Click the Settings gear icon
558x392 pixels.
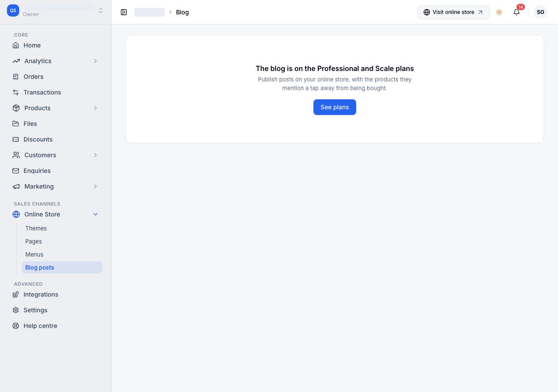pyautogui.click(x=16, y=310)
